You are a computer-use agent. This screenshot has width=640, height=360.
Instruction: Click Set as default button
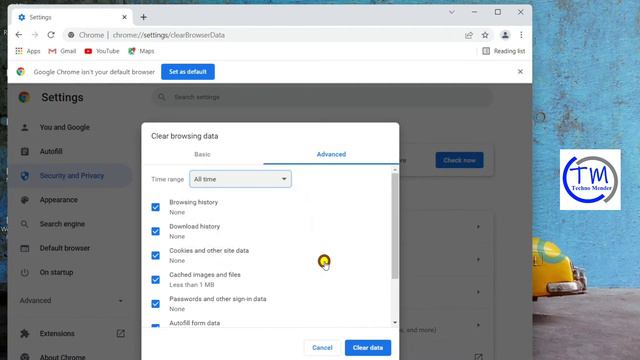(x=188, y=72)
